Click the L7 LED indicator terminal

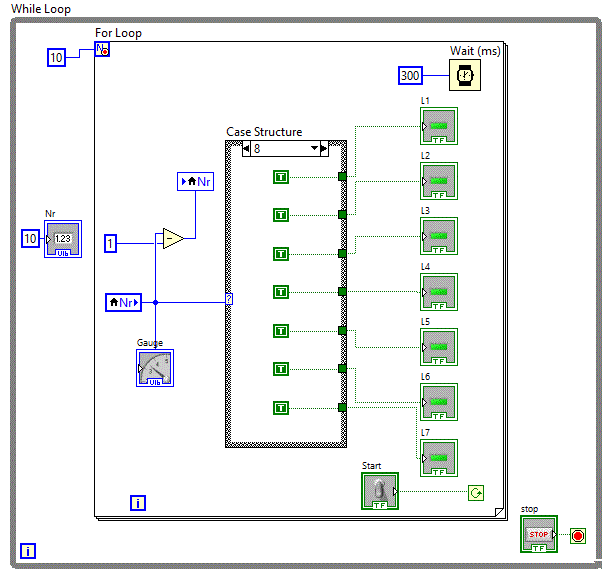[x=438, y=457]
